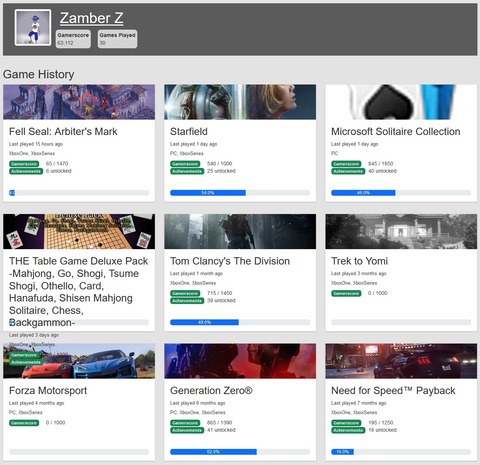Open the Generation Zero banner image
Image resolution: width=480 pixels, height=465 pixels.
[x=240, y=361]
